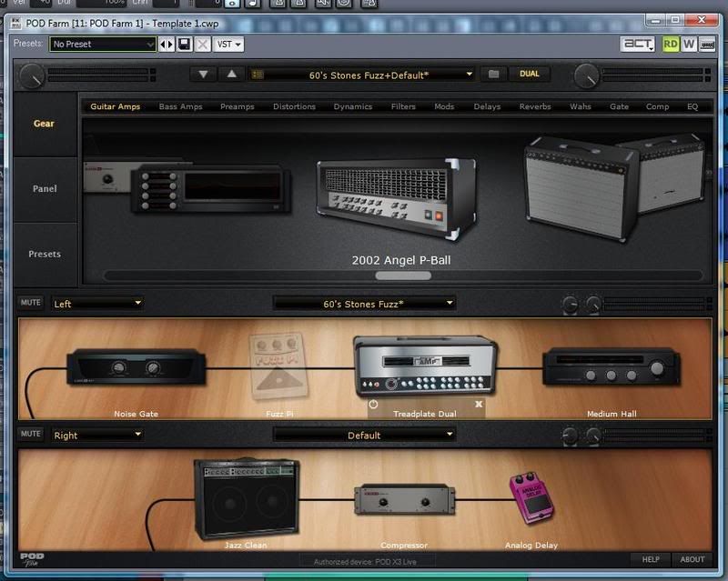Screen dimensions: 728x581
Task: Switch to the Gear view
Action: pos(45,124)
